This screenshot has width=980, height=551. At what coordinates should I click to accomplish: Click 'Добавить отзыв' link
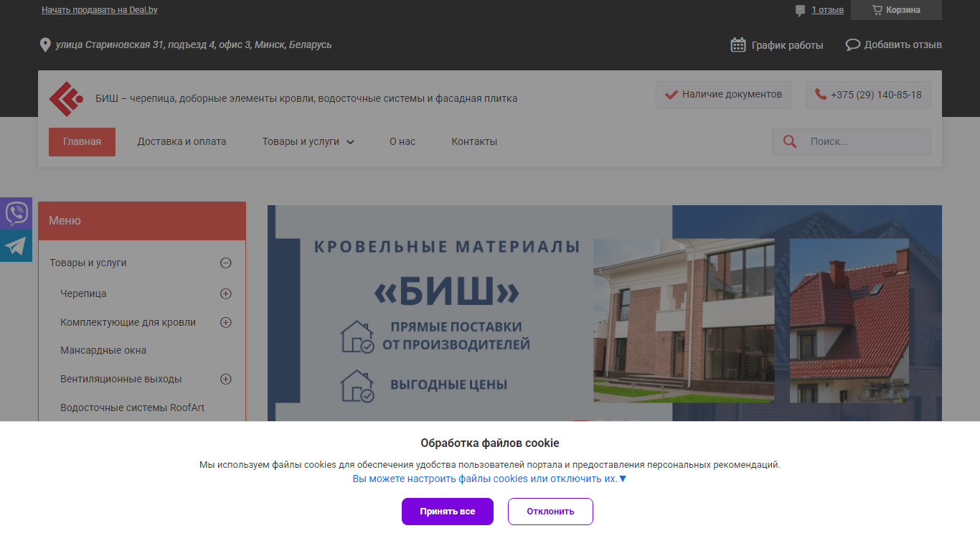click(x=903, y=44)
